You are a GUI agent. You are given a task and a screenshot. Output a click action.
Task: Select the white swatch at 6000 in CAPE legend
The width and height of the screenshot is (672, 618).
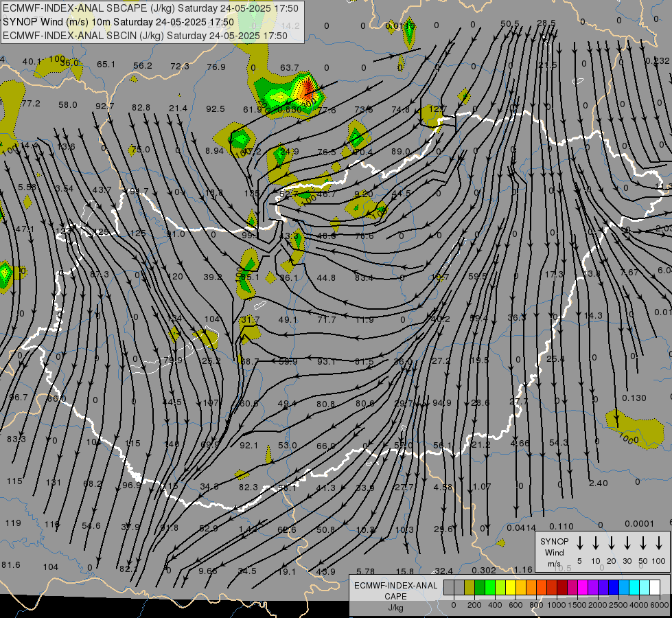point(655,588)
